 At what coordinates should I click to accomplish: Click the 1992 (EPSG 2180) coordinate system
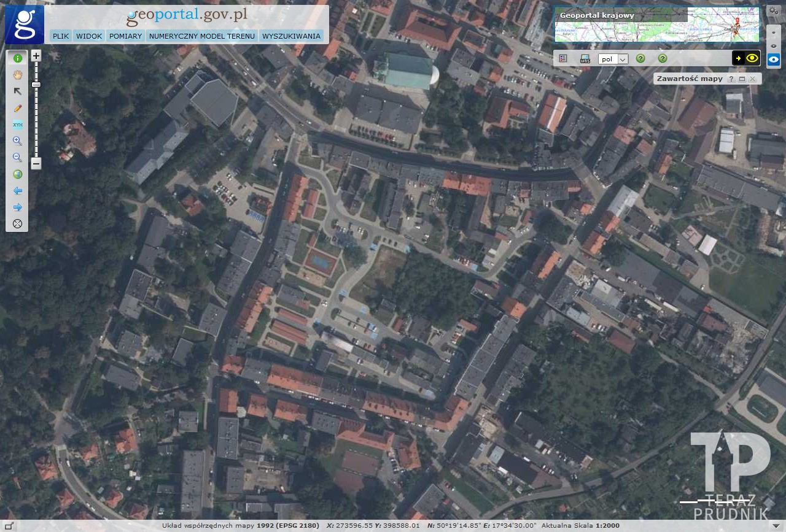(288, 526)
